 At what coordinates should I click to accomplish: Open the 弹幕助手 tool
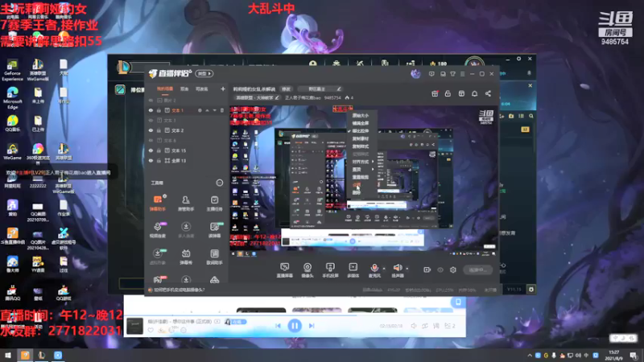pyautogui.click(x=157, y=204)
